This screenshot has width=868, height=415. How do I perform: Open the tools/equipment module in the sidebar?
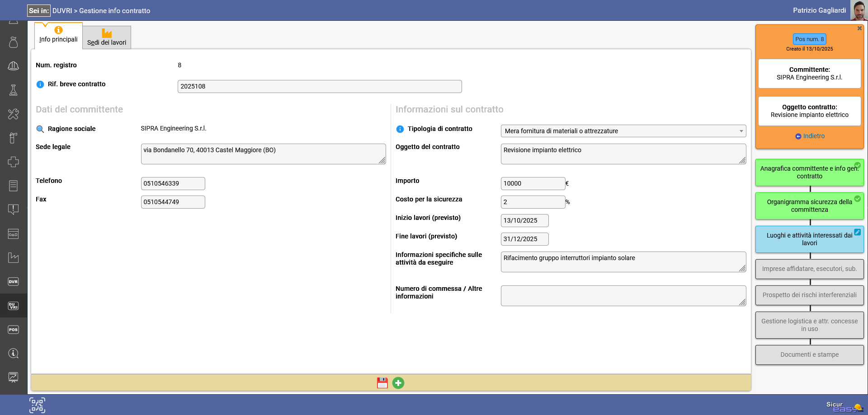[x=13, y=114]
